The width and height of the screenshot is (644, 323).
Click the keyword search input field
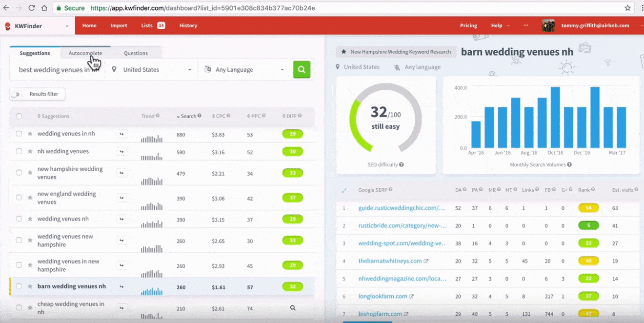[x=58, y=70]
